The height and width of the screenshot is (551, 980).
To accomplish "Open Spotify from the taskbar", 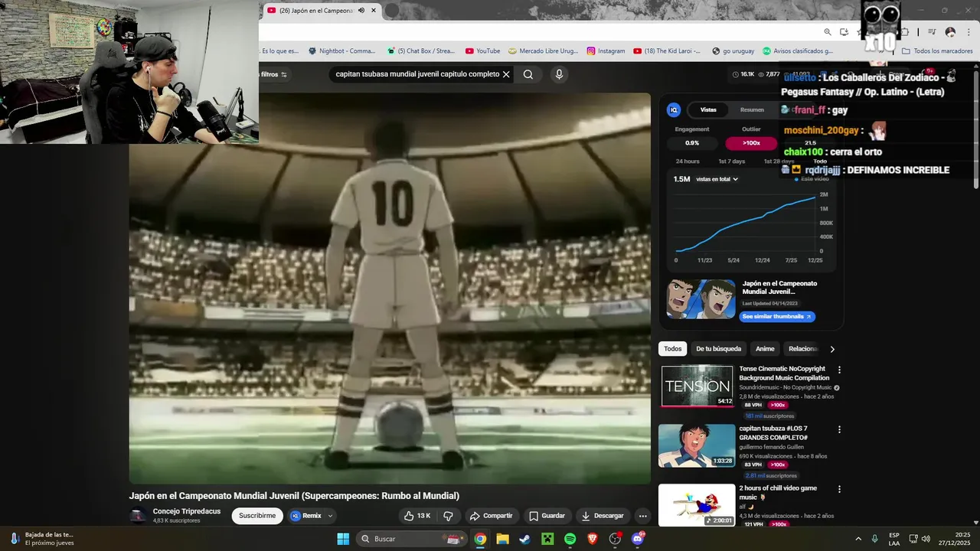I will point(570,539).
